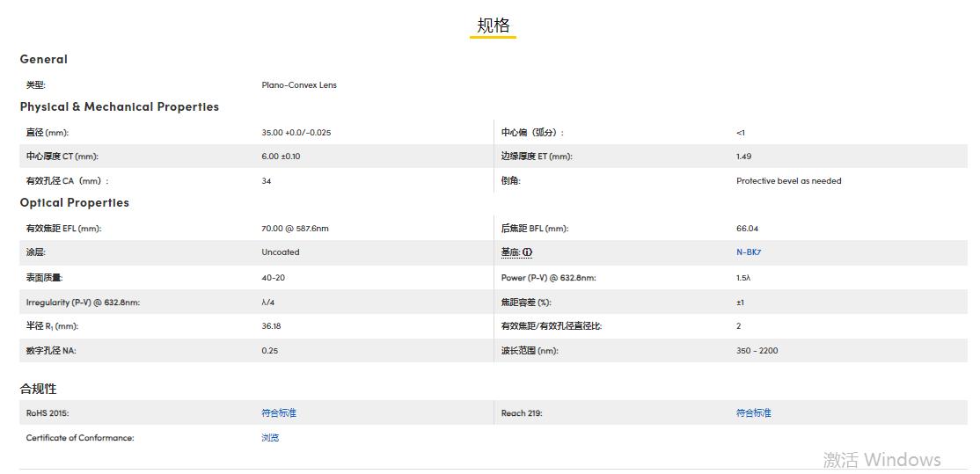Click the 半径 R1 (mm) label
This screenshot has width=980, height=474.
[x=52, y=326]
